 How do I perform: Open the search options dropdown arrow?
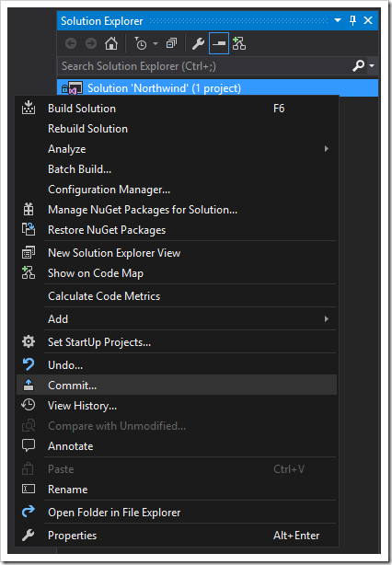click(x=372, y=66)
